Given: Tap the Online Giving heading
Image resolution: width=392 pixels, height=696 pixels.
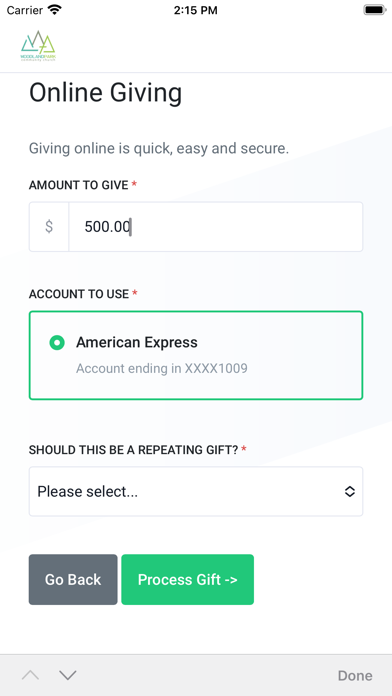Looking at the screenshot, I should click(x=106, y=93).
